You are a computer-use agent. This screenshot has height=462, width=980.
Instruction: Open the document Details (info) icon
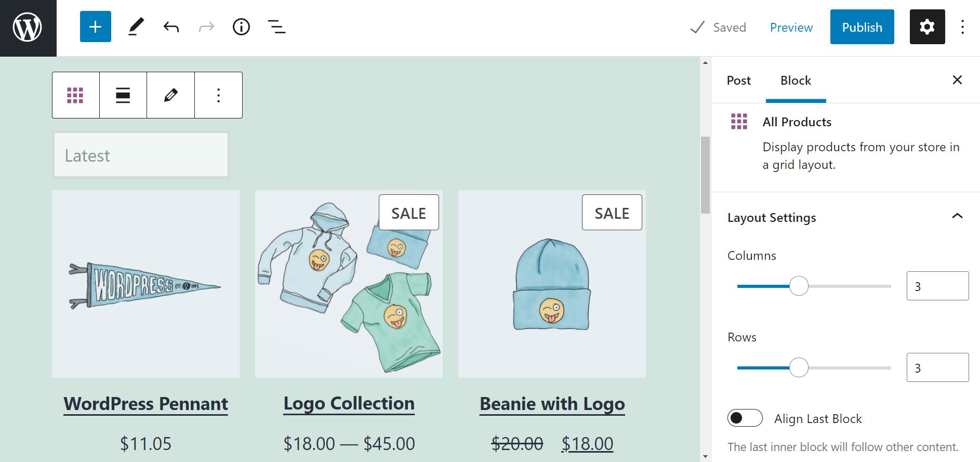pyautogui.click(x=241, y=27)
